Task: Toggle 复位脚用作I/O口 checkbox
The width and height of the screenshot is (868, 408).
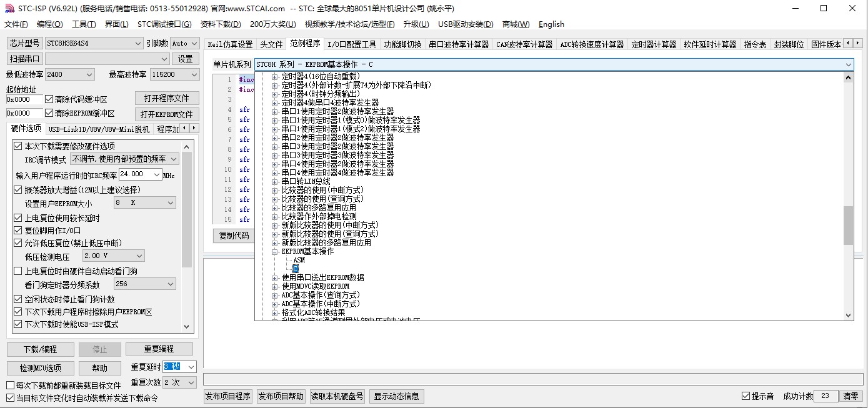Action: [18, 231]
